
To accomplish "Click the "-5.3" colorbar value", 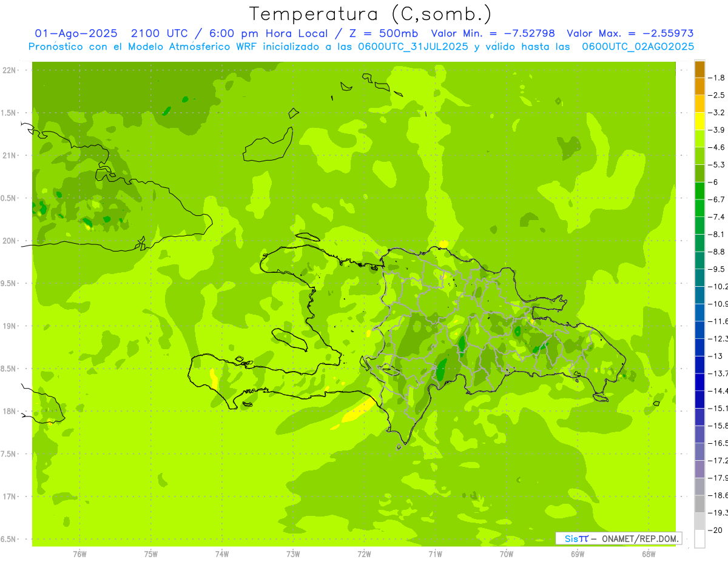I will 717,165.
